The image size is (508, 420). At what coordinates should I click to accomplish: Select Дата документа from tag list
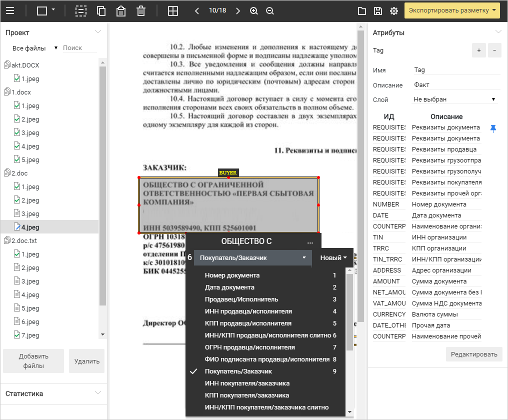pyautogui.click(x=229, y=287)
